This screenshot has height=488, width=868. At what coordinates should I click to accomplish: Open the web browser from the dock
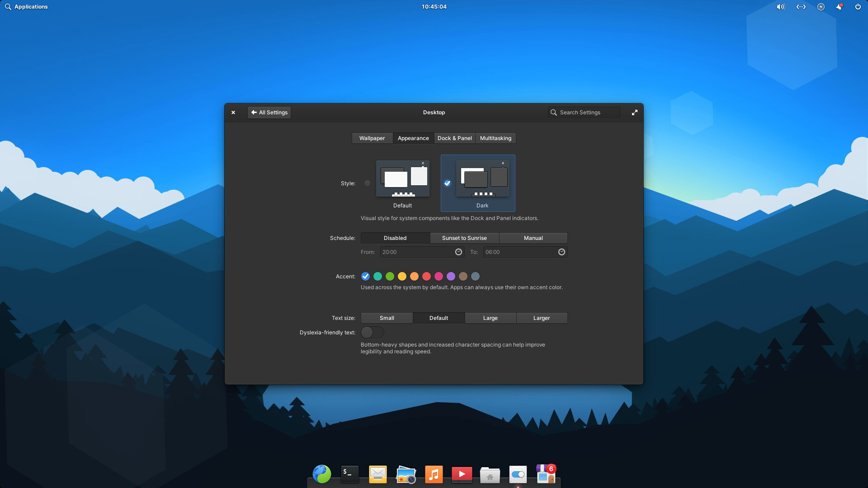coord(322,474)
